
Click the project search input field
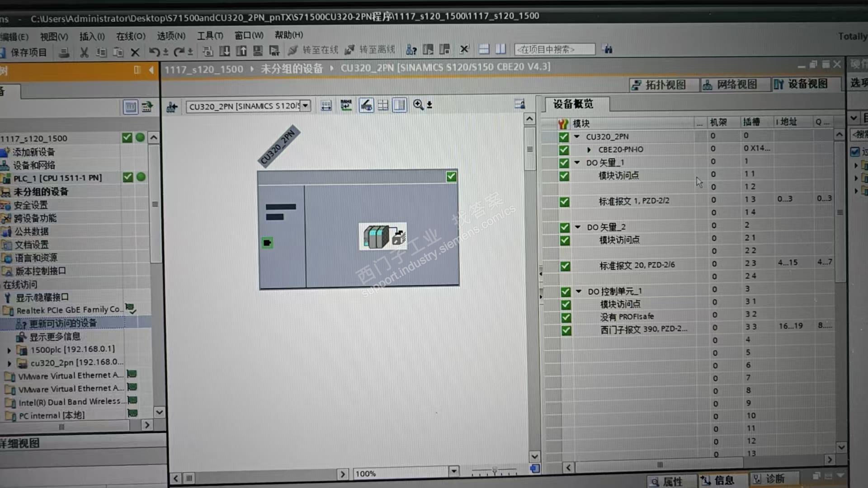pos(554,49)
